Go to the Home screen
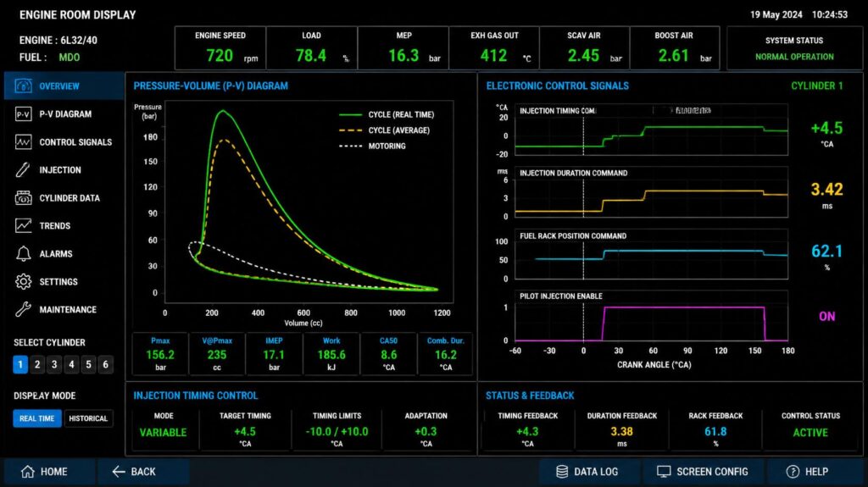This screenshot has height=487, width=868. click(x=45, y=472)
